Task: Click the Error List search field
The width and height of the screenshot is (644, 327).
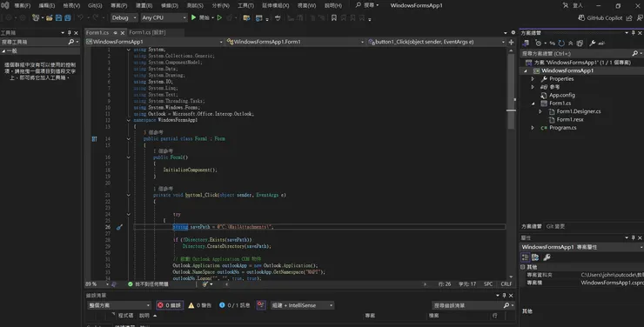Action: 467,305
